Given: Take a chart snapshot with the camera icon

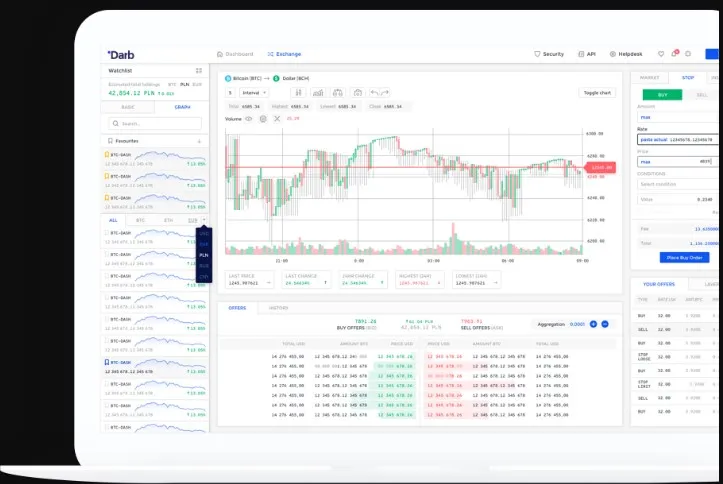Looking at the screenshot, I should click(357, 93).
